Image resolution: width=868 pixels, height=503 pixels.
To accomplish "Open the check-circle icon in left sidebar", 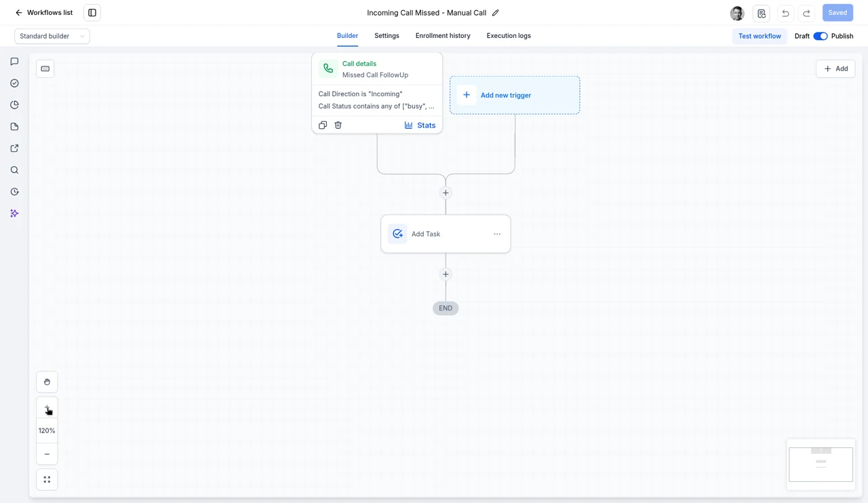I will 14,83.
